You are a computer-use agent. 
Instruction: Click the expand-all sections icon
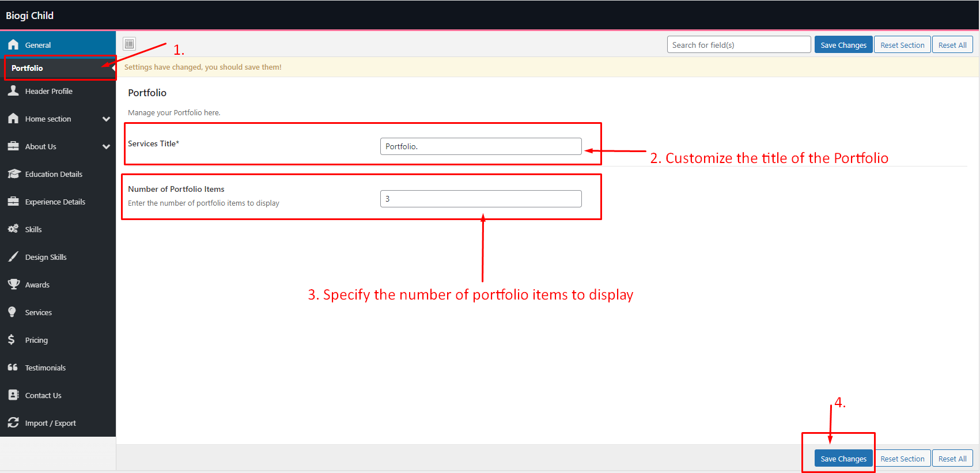(x=130, y=44)
